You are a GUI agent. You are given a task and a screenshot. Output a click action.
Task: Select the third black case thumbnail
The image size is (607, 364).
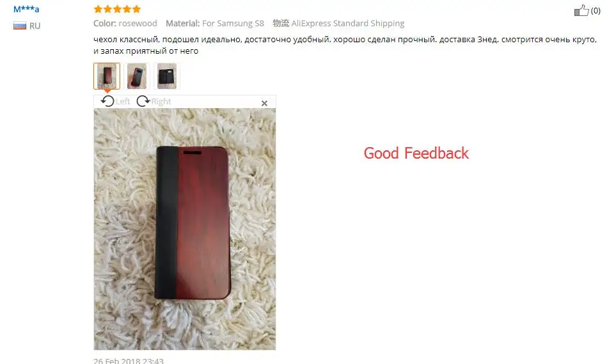[167, 76]
